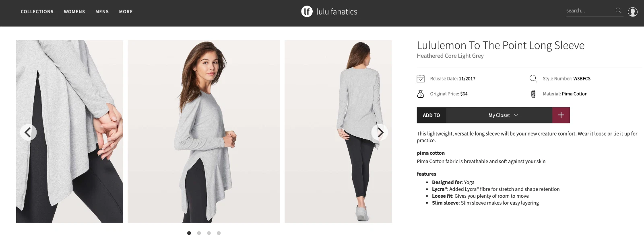Click the calendar icon beside Release Date
The height and width of the screenshot is (246, 644).
tap(421, 78)
